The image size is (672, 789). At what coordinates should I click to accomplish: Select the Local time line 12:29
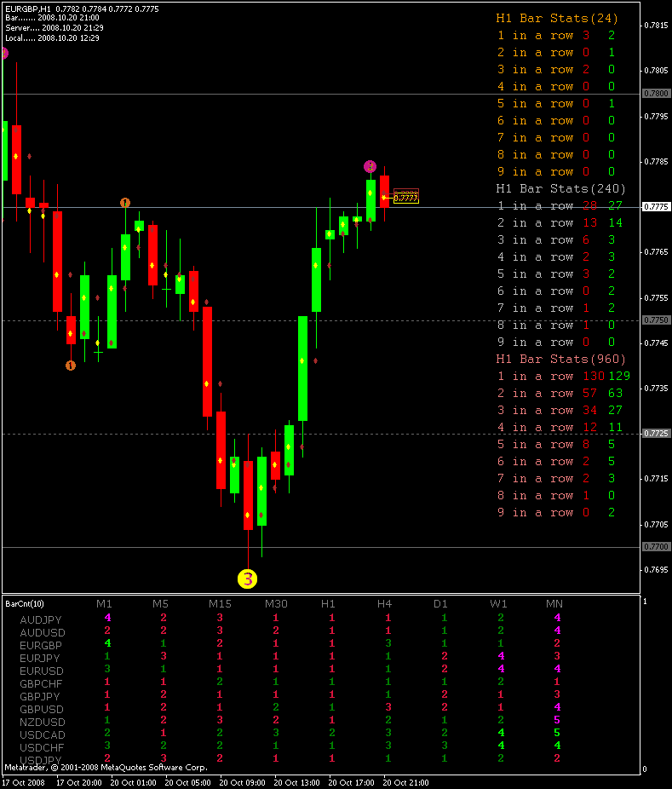tap(52, 37)
